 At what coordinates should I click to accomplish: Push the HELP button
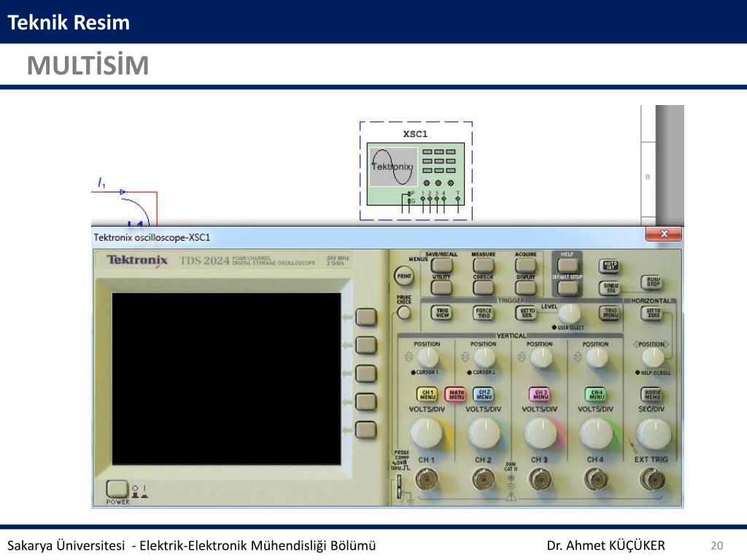(568, 265)
